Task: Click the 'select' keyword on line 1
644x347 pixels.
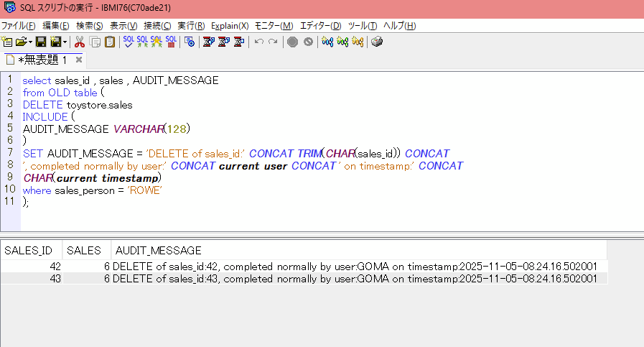Action: coord(37,80)
